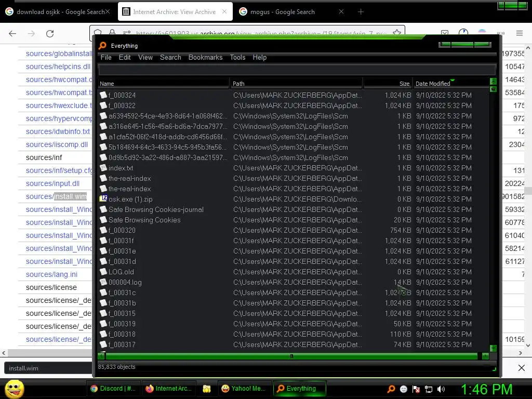Image resolution: width=532 pixels, height=399 pixels.
Task: Click the 85,833 objects status text
Action: click(116, 367)
